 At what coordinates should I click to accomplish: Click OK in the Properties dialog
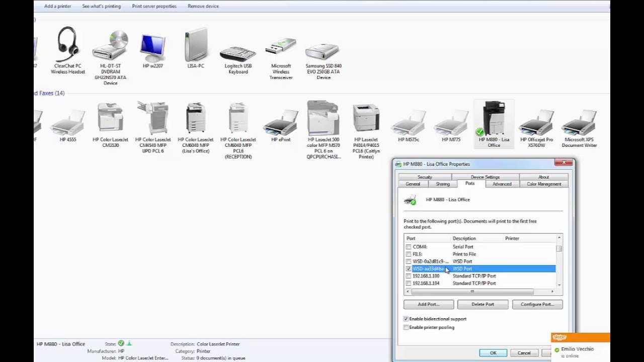[x=493, y=353]
